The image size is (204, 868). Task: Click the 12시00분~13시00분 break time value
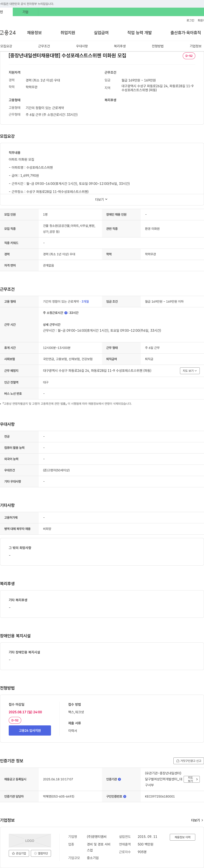(x=57, y=348)
